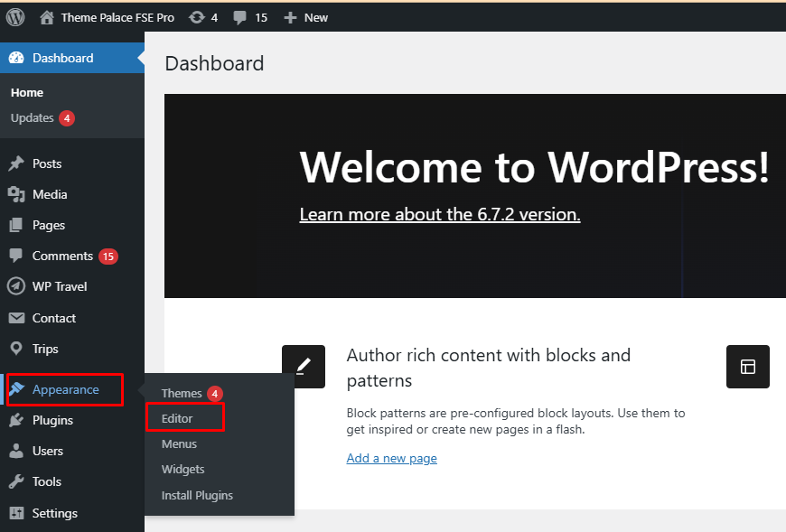786x532 pixels.
Task: Select Widgets from Appearance submenu
Action: (182, 469)
